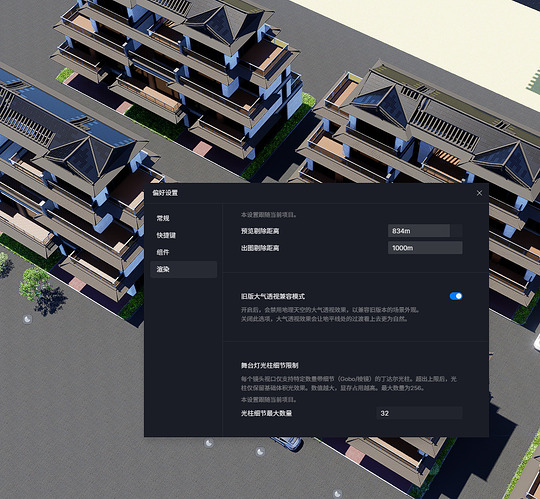Screen dimensions: 540x499
Task: Select the 偏好设置 dialog title
Action: point(165,193)
